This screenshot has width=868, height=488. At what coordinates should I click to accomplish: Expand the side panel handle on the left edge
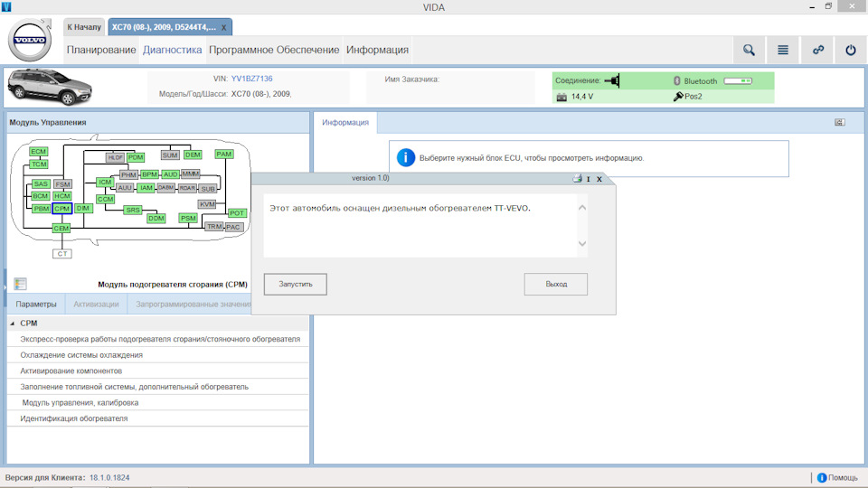click(5, 287)
